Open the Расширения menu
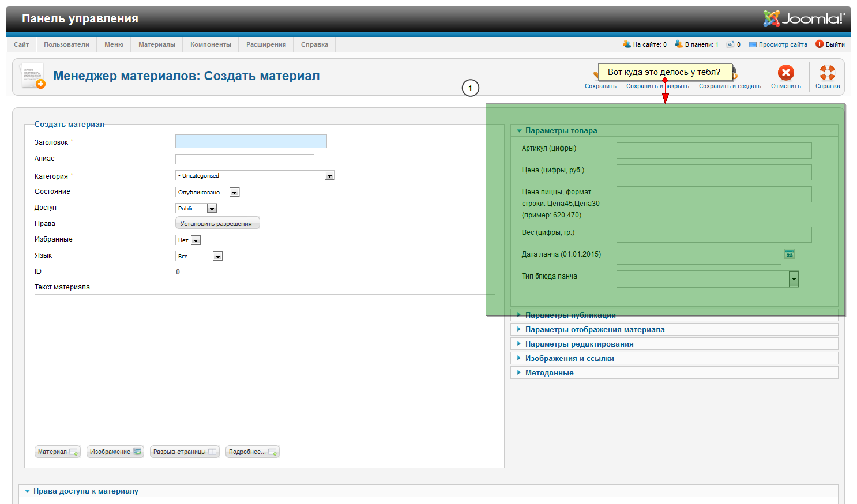857x504 pixels. 266,44
